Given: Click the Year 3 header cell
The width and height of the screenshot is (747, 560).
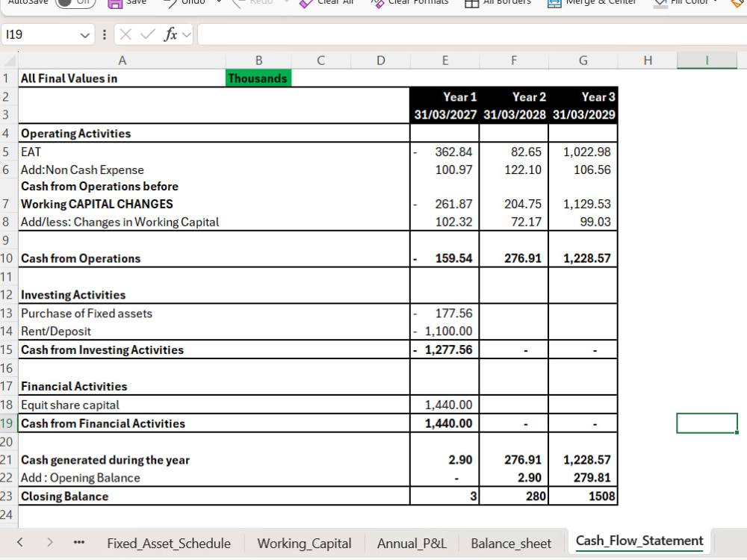Looking at the screenshot, I should click(x=583, y=96).
